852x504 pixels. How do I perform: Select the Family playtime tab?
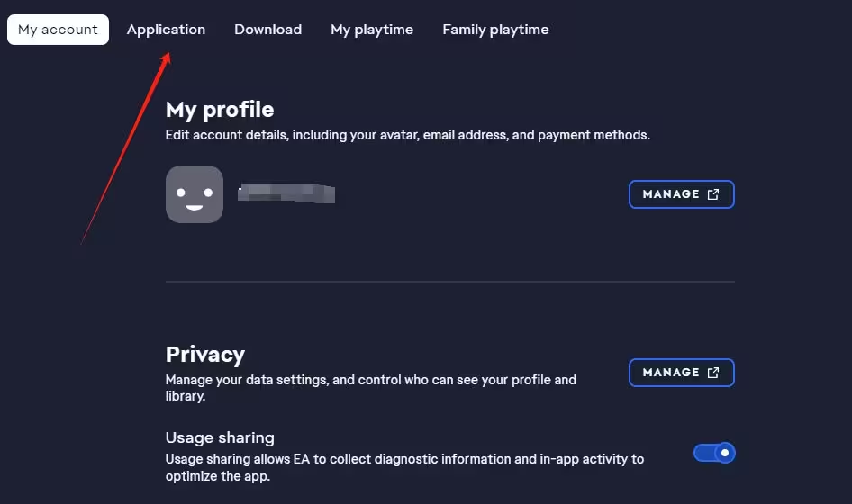pyautogui.click(x=495, y=30)
